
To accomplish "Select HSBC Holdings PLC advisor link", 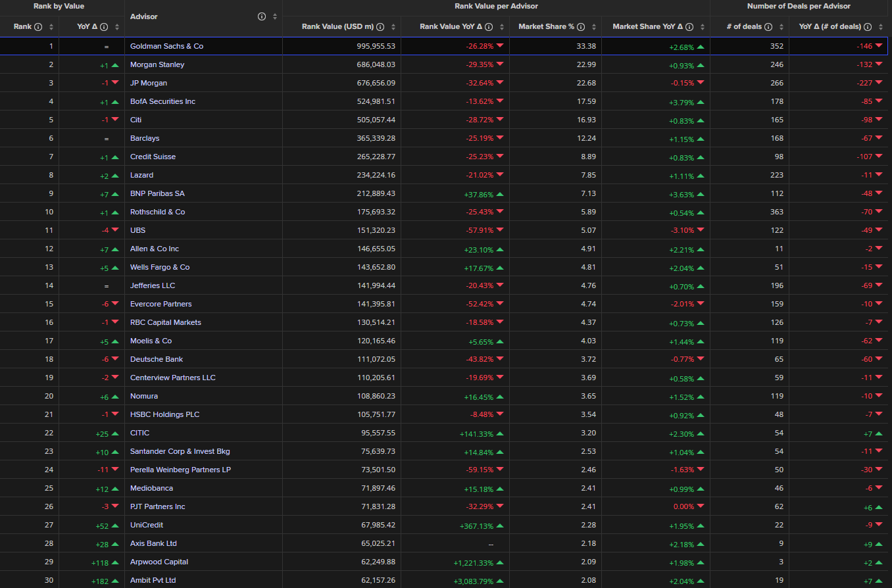I will click(164, 414).
